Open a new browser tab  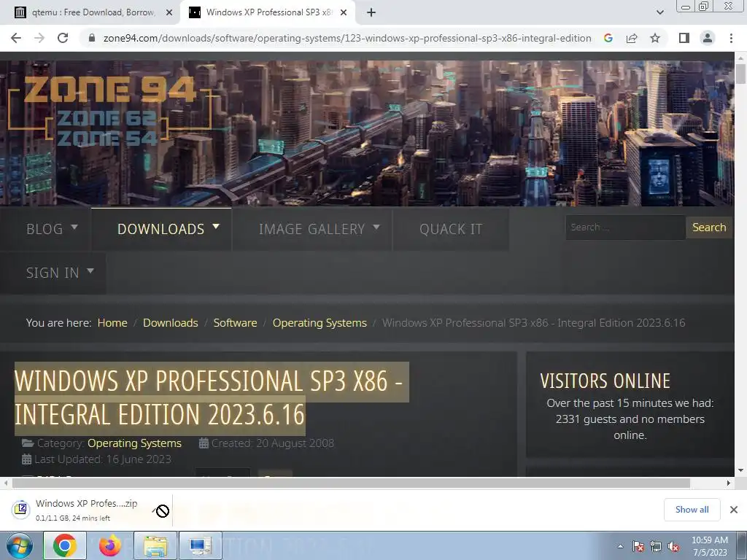(371, 12)
